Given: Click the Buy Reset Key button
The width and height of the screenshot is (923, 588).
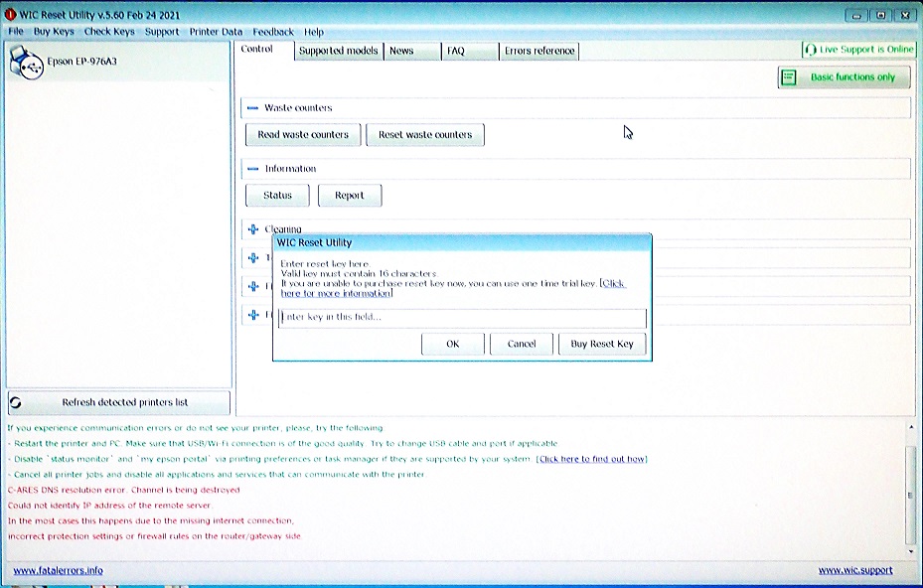Looking at the screenshot, I should (602, 344).
